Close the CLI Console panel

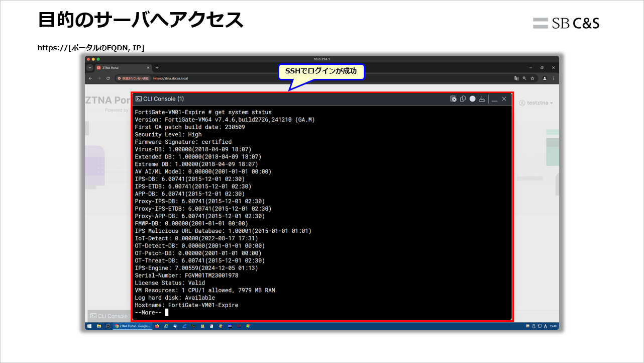[504, 99]
